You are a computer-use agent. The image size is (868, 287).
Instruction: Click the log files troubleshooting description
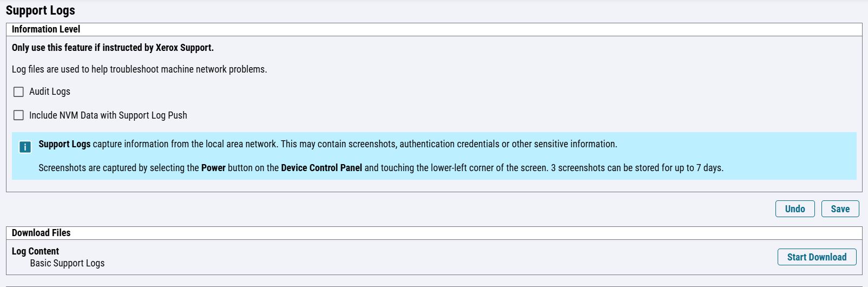(x=140, y=69)
